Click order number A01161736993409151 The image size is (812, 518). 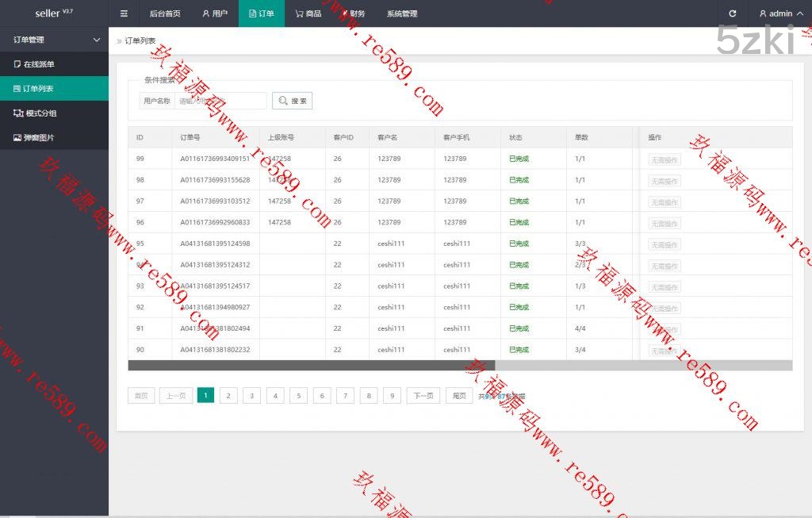215,159
